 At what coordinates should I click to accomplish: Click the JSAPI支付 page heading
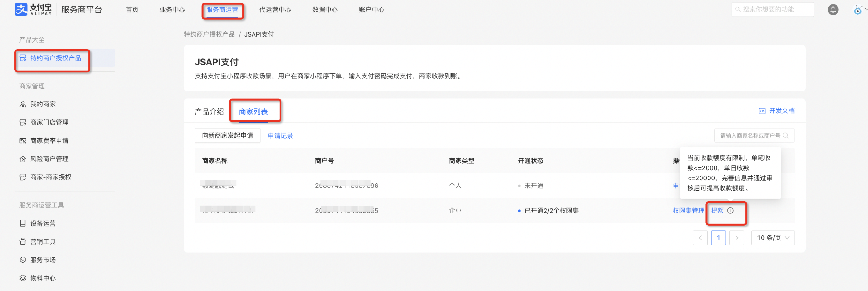click(x=217, y=62)
